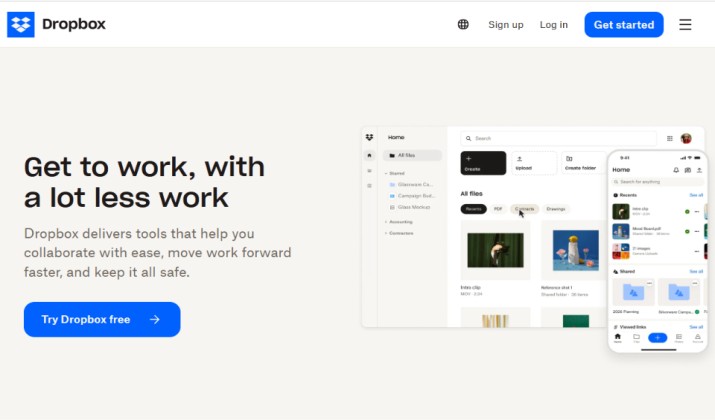Open the 21 images collage thumbnail on phone
Viewport: 715px width, 420px height.
(x=621, y=251)
